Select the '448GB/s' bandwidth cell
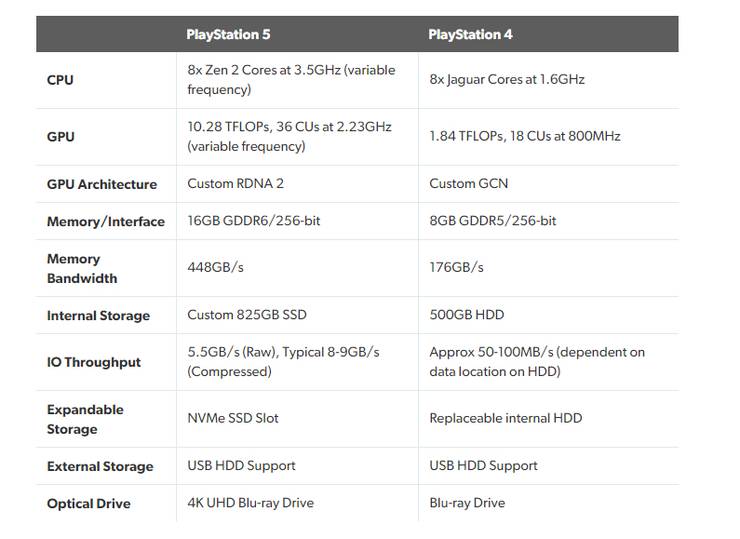Image resolution: width=740 pixels, height=539 pixels. tap(215, 267)
